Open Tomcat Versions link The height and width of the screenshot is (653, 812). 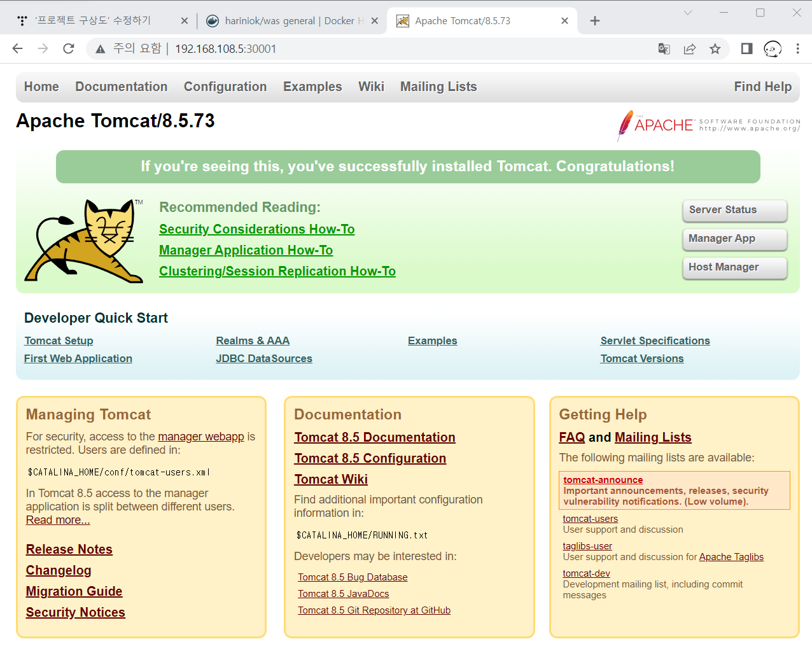click(x=642, y=358)
